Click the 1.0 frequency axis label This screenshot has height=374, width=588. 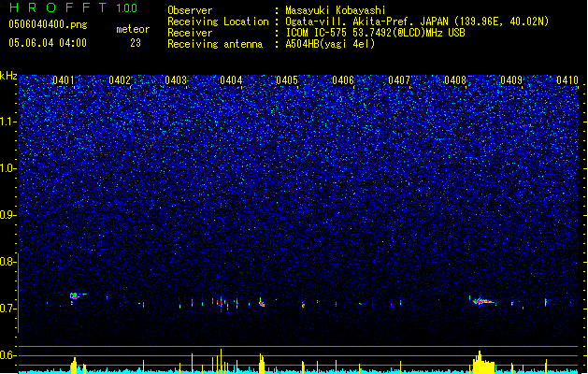click(8, 168)
